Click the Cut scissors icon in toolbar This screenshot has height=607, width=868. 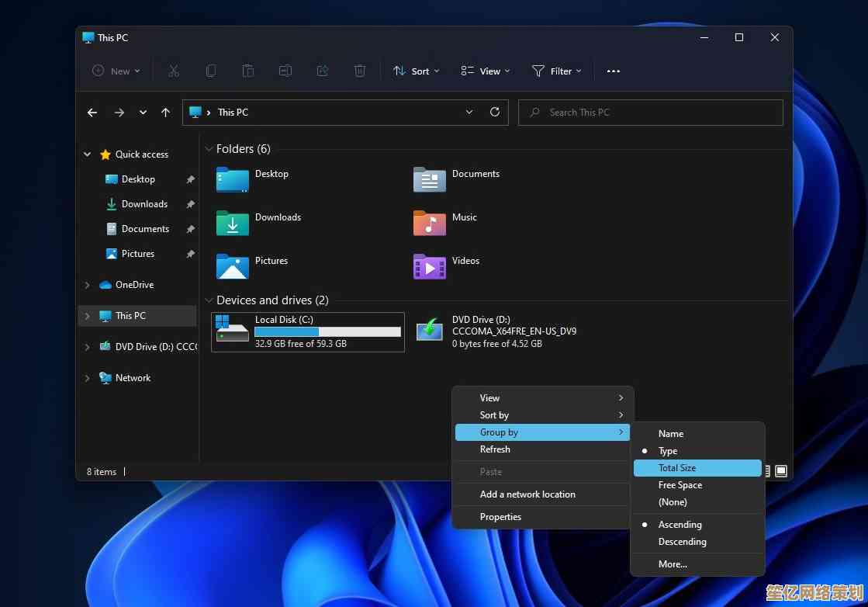pos(174,71)
